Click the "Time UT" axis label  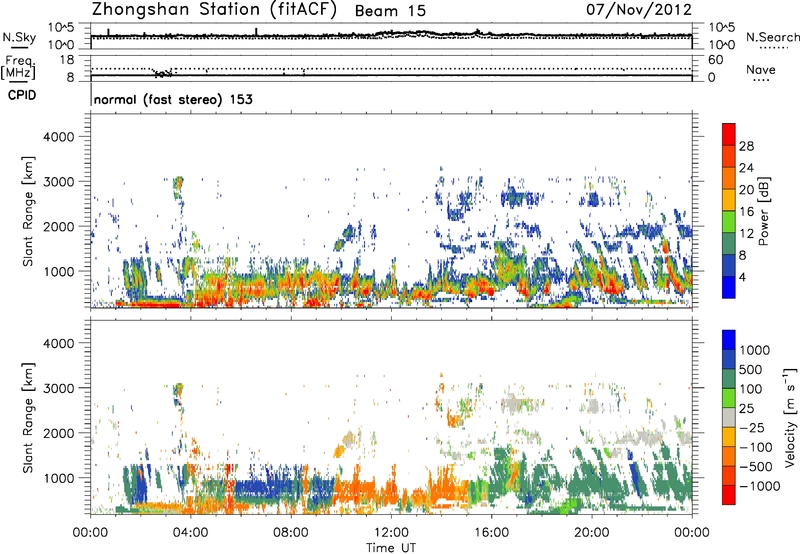coord(391,548)
